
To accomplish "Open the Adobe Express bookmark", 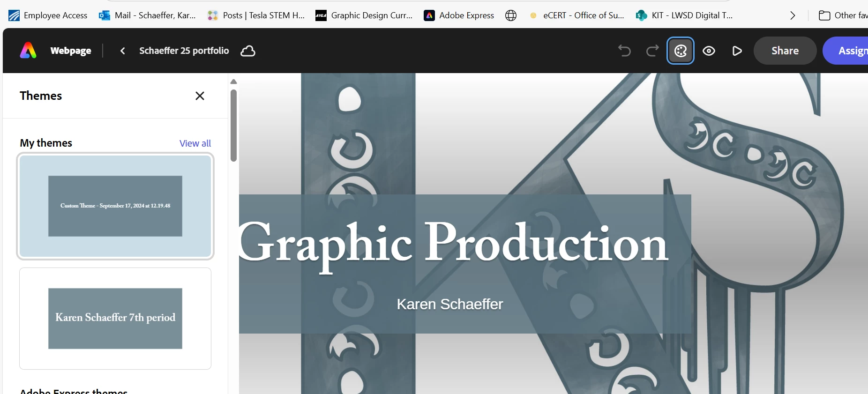I will click(x=459, y=15).
